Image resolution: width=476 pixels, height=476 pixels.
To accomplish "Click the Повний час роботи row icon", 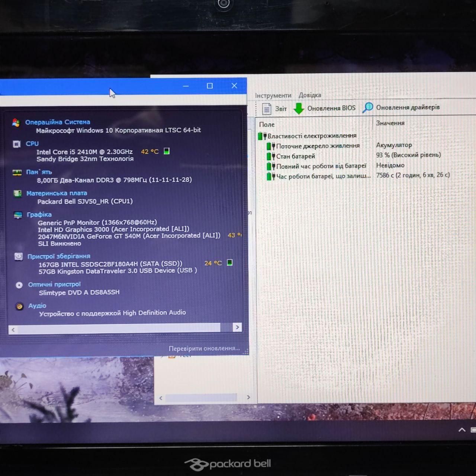I will (x=271, y=166).
